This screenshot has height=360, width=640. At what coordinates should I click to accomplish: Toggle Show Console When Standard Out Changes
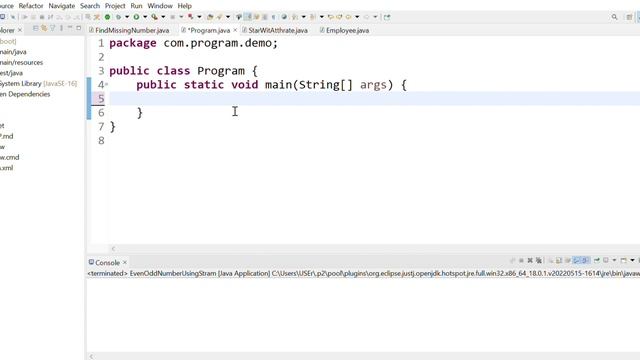point(576,260)
